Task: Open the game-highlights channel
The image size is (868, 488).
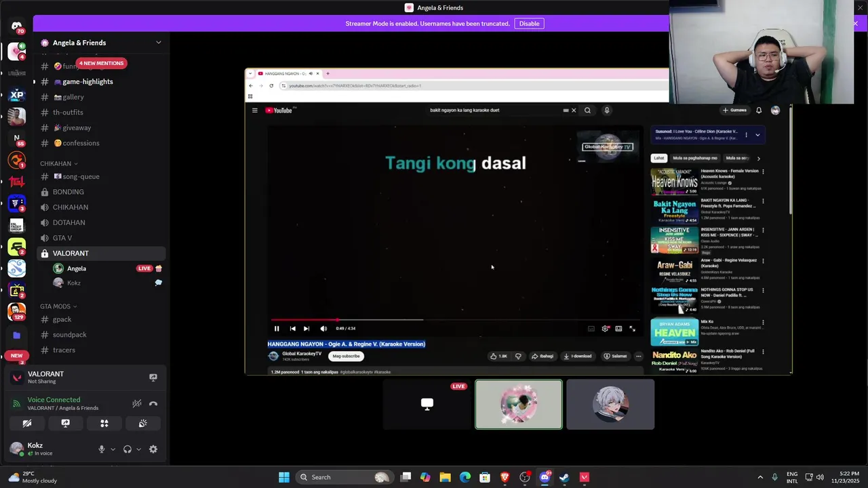Action: pos(102,81)
